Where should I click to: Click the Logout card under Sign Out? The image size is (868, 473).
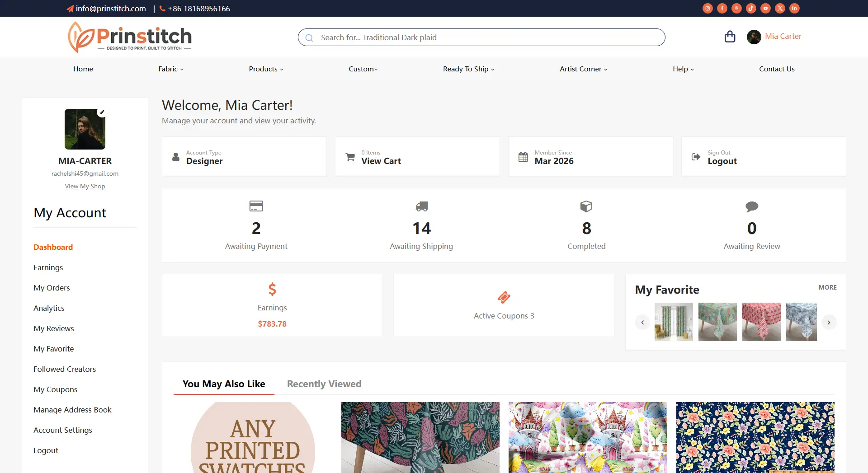point(763,157)
